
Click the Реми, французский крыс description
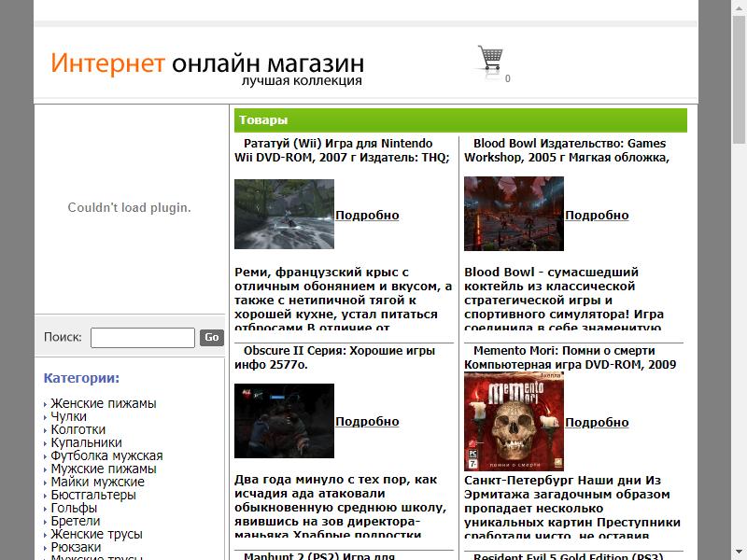click(x=343, y=299)
